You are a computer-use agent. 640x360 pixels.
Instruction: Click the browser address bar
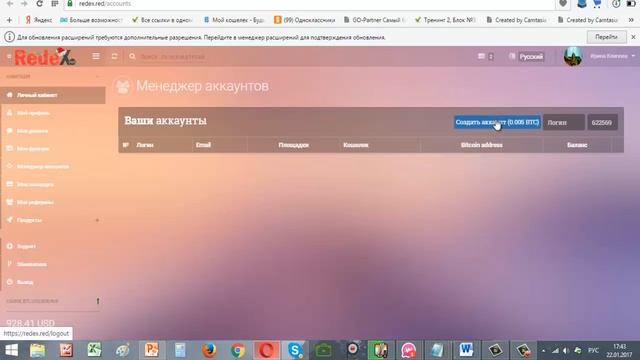(x=310, y=4)
